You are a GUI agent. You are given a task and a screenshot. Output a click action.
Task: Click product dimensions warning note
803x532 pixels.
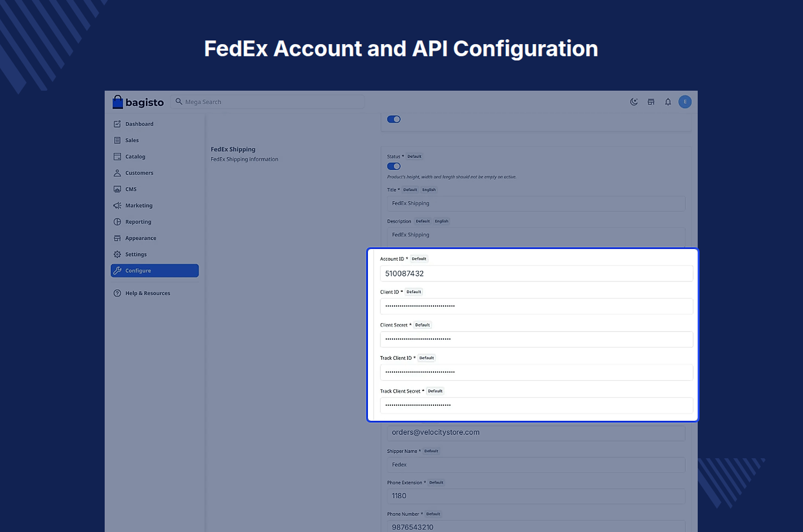[452, 177]
